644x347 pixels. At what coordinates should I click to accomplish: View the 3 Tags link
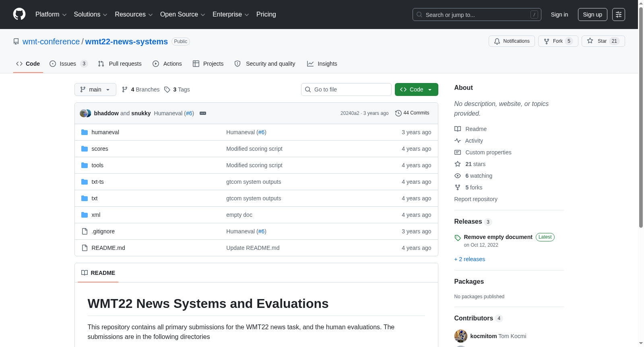click(x=177, y=89)
